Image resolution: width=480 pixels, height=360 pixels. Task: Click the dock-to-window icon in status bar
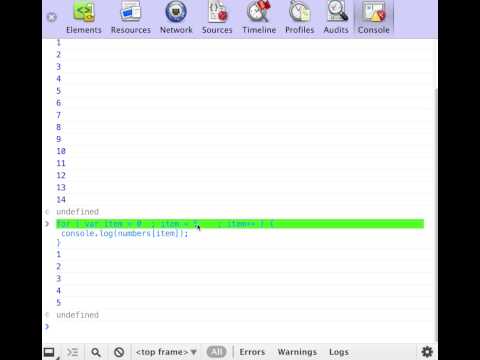(50, 352)
